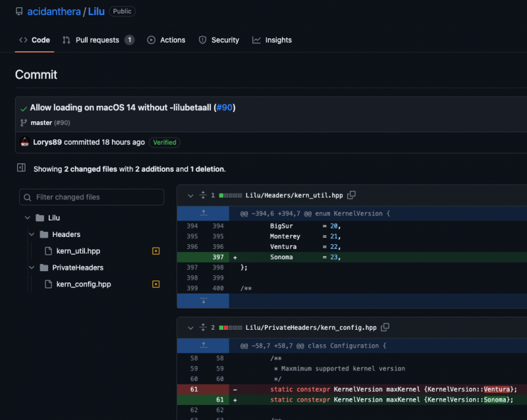The width and height of the screenshot is (527, 420).
Task: Expand down below line 400 in kern_util.hpp
Action: click(204, 301)
